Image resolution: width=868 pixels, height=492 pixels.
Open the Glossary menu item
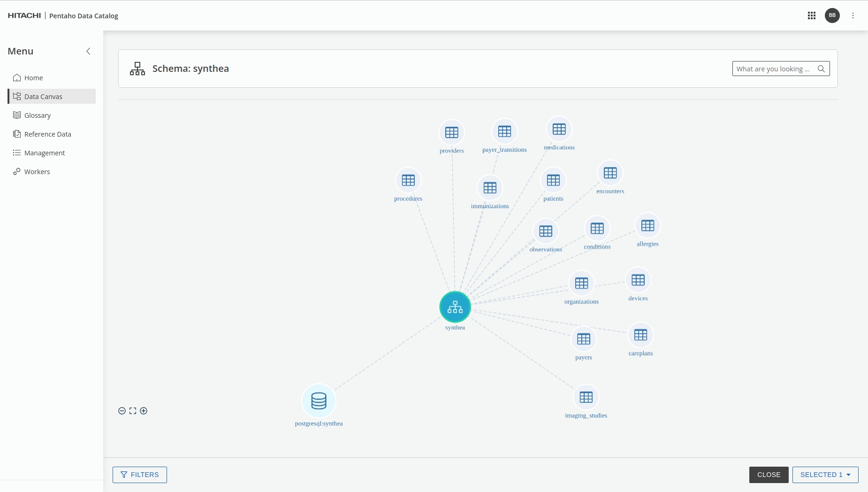pos(38,115)
